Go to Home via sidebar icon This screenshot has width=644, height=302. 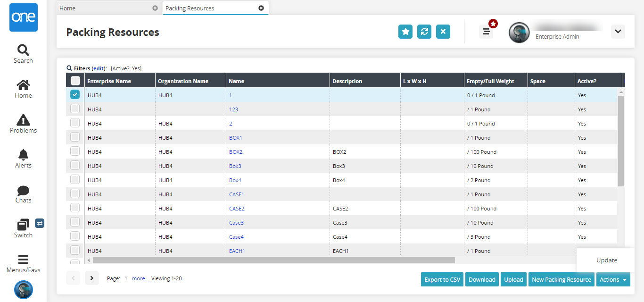[23, 85]
